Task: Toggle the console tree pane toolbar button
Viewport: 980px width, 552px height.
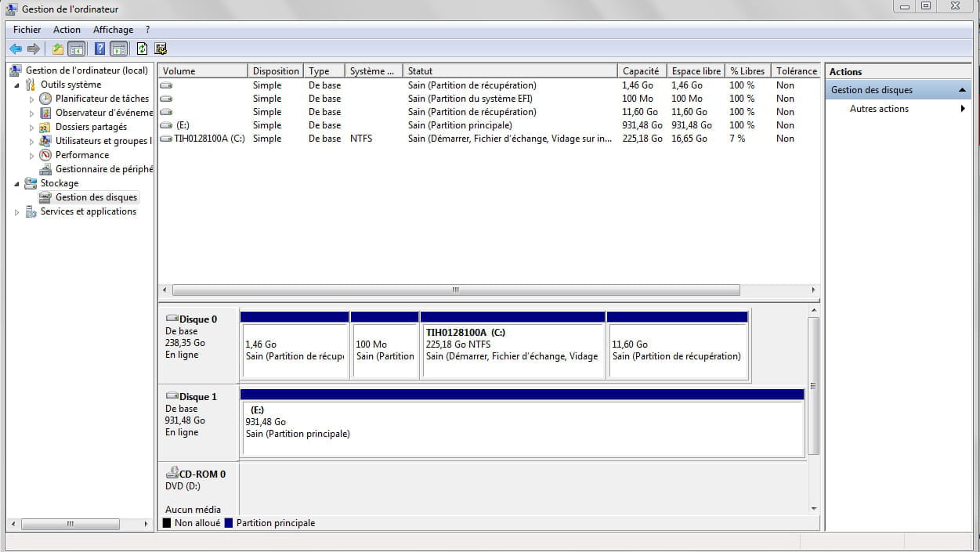Action: tap(76, 49)
